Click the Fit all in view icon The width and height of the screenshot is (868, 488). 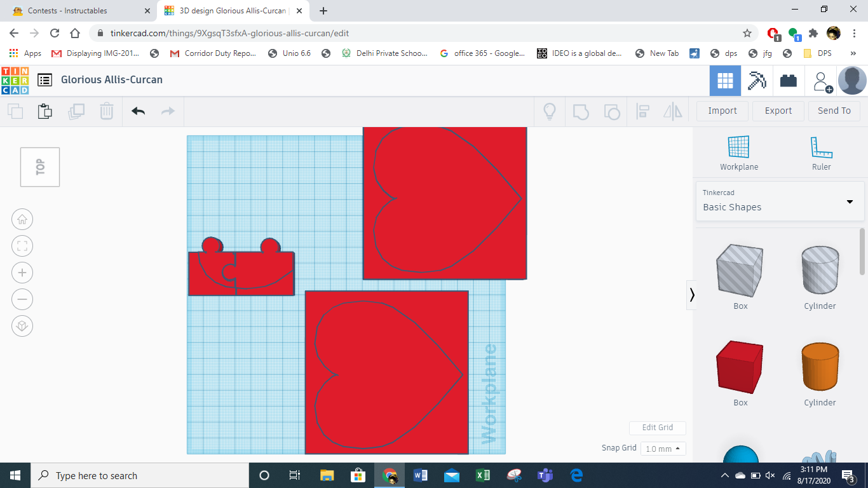point(22,247)
